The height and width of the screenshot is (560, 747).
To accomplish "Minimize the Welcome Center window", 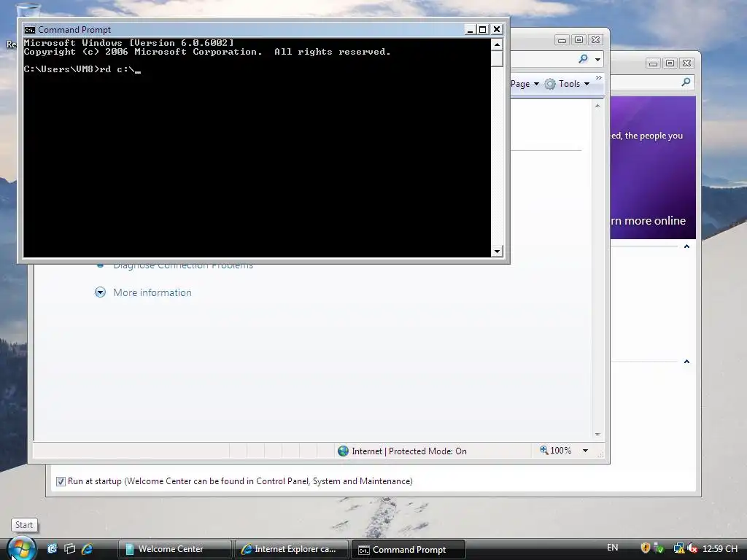I will tap(653, 63).
